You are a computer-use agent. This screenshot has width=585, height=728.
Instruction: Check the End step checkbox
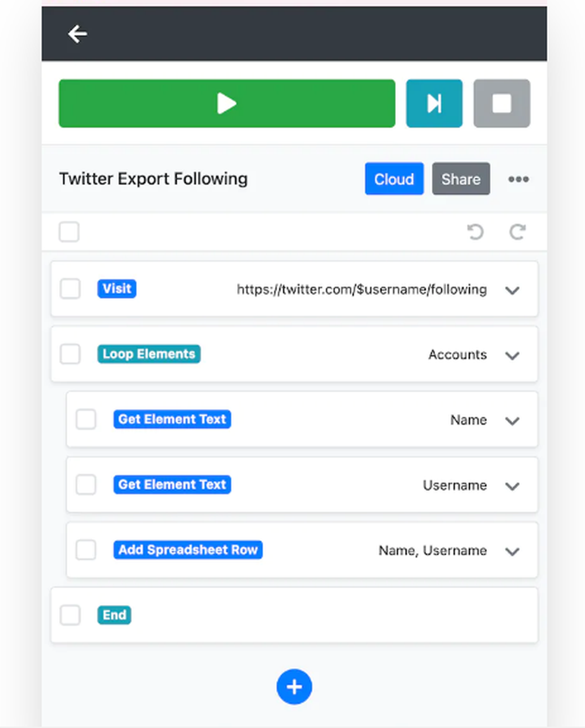[70, 614]
